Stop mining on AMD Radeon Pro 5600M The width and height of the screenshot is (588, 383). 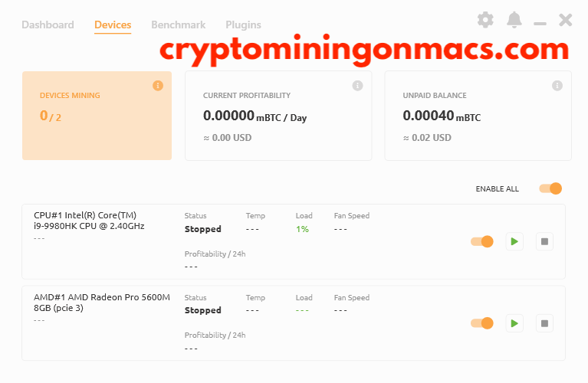tap(544, 323)
